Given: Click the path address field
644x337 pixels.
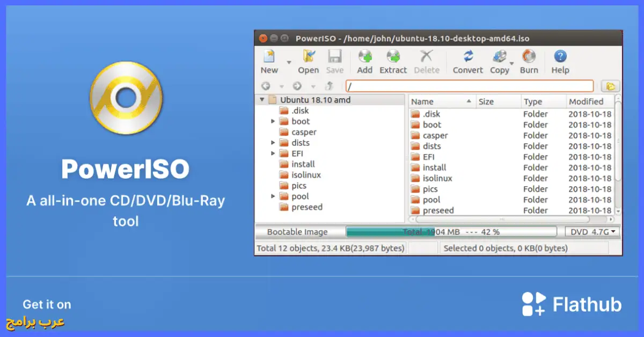Looking at the screenshot, I should (470, 86).
